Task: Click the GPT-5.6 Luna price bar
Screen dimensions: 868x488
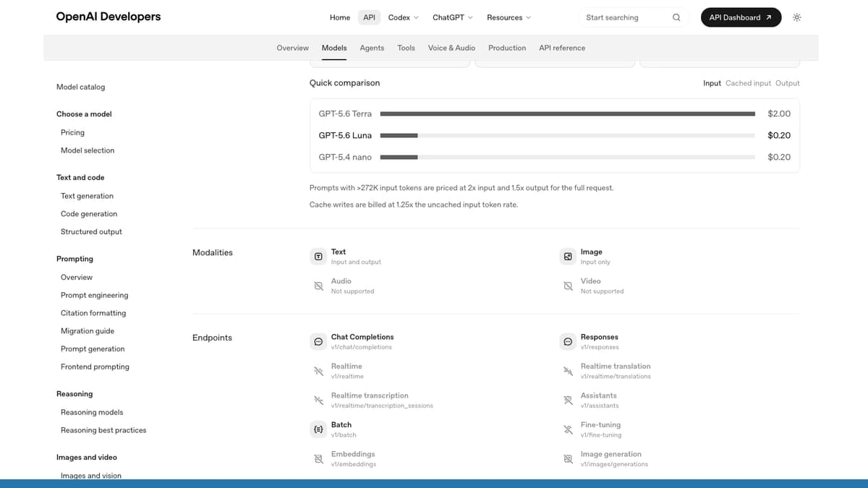Action: [x=568, y=135]
